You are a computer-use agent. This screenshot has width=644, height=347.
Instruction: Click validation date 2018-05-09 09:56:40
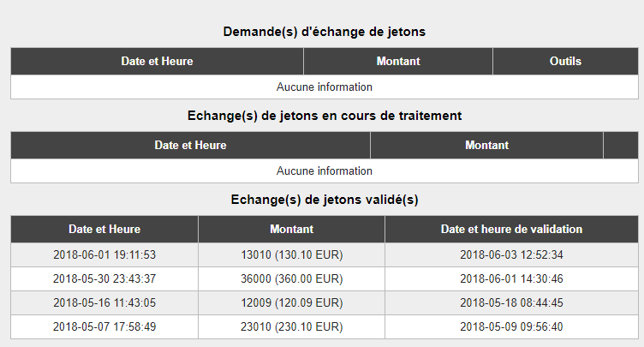[x=511, y=326]
